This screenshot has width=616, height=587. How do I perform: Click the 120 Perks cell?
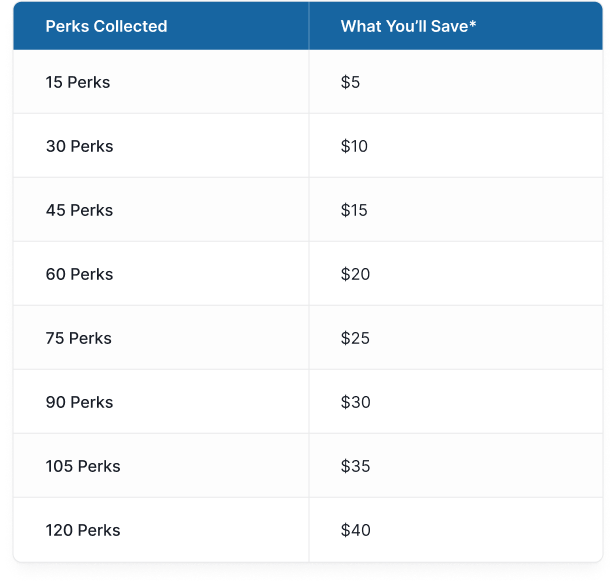point(83,530)
